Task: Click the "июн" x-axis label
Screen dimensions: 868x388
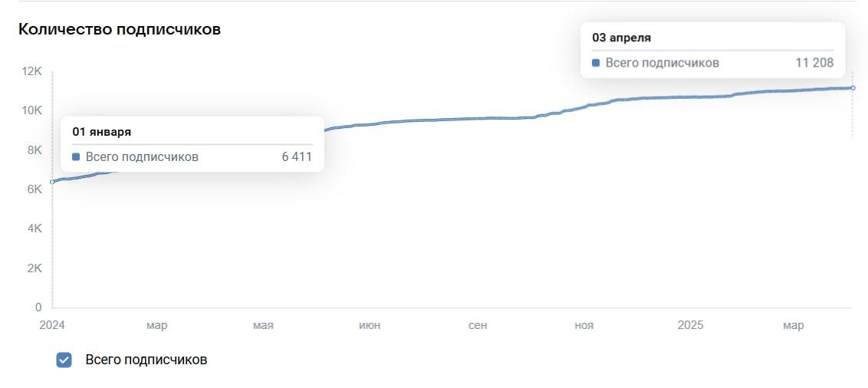Action: coord(370,325)
